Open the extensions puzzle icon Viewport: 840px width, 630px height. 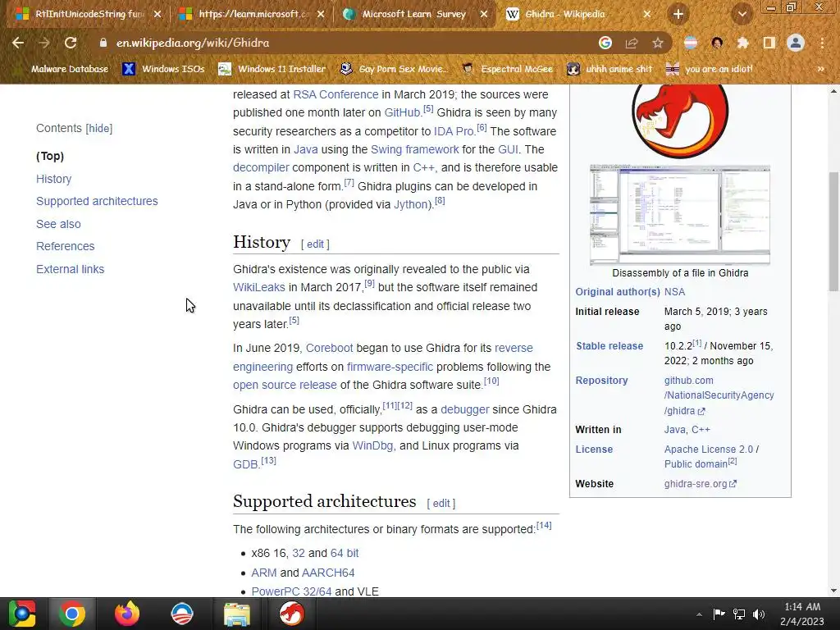click(x=742, y=43)
